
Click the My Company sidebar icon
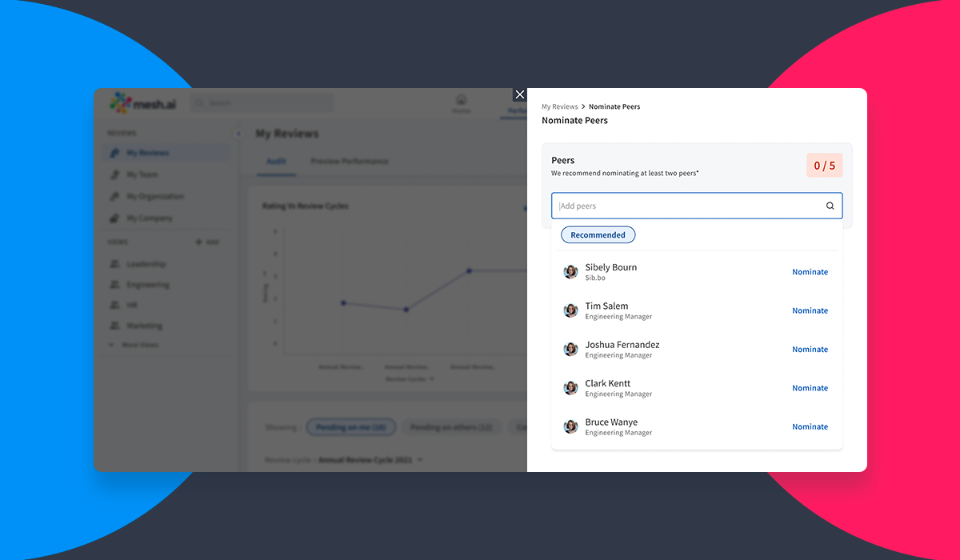[114, 218]
